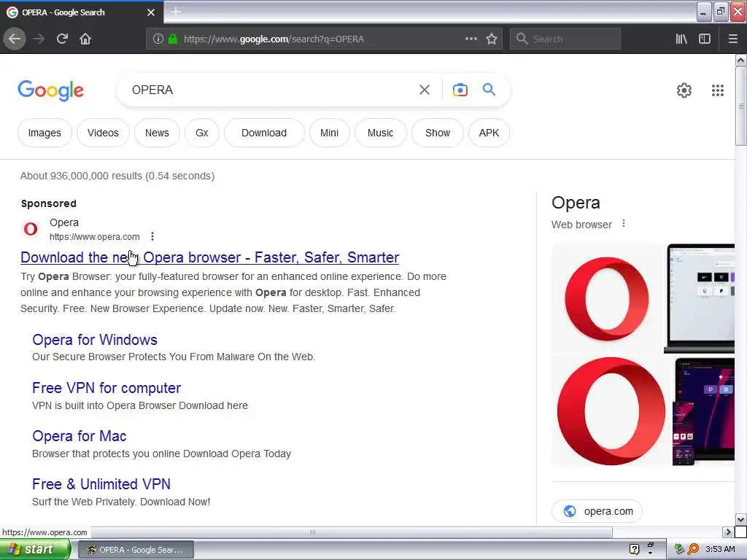Viewport: 747px width, 560px height.
Task: Click the Opera favicon in sponsored result
Action: pyautogui.click(x=31, y=229)
